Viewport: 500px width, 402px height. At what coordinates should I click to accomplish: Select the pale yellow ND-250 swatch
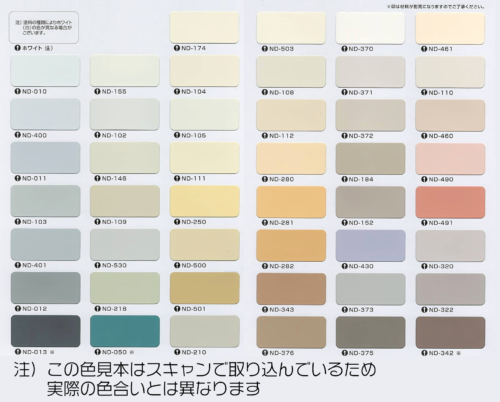pos(205,201)
